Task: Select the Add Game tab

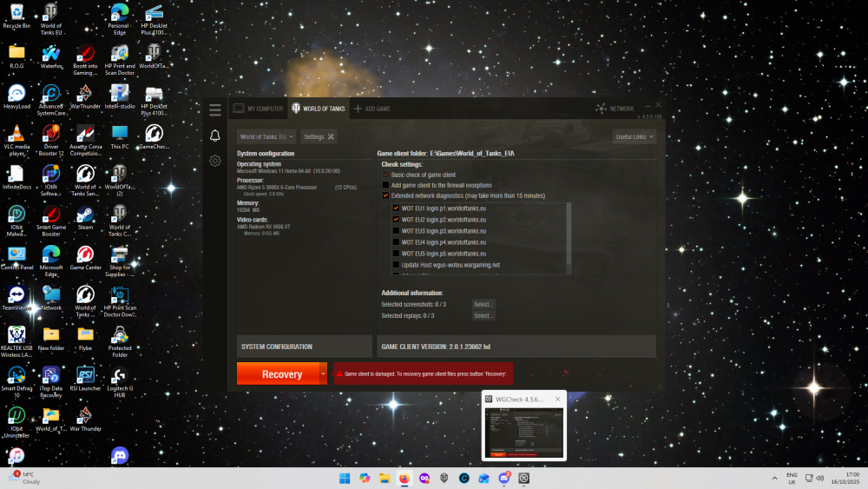Action: pos(372,109)
